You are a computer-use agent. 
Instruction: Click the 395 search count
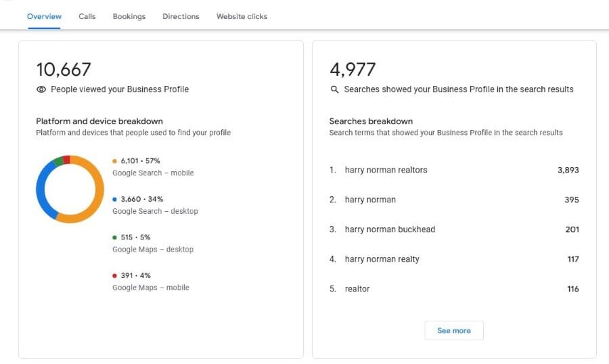click(x=572, y=200)
